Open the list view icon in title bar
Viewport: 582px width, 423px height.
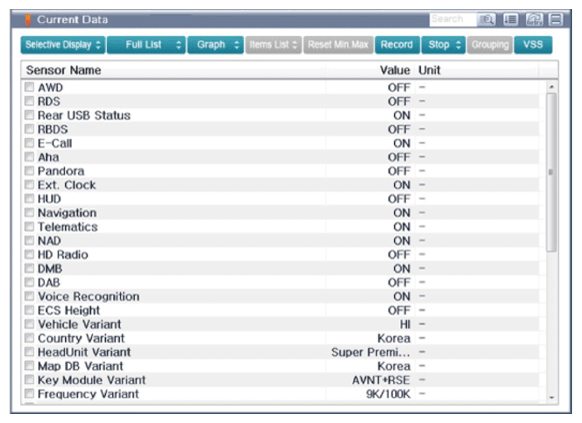511,19
